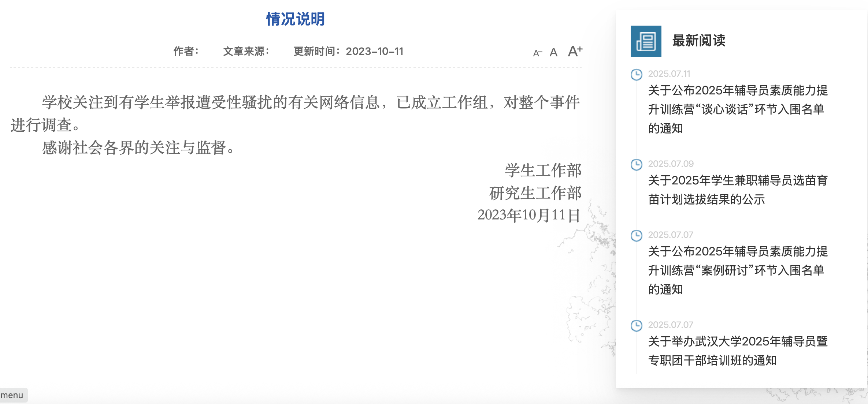Viewport: 868px width, 404px height.
Task: Click the 情况说明 article title
Action: coord(296,19)
